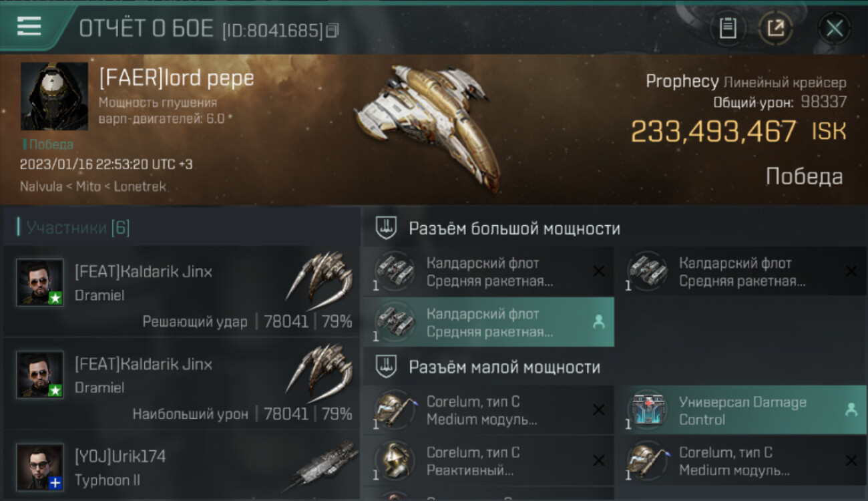Click the first Corelum Medium модуль icon
This screenshot has width=868, height=501.
395,409
